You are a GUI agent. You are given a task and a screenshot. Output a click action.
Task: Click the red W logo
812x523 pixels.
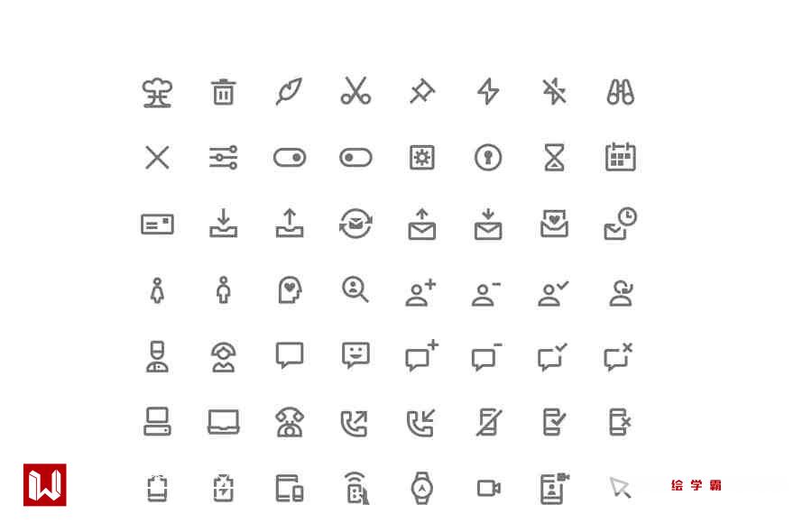[x=45, y=485]
